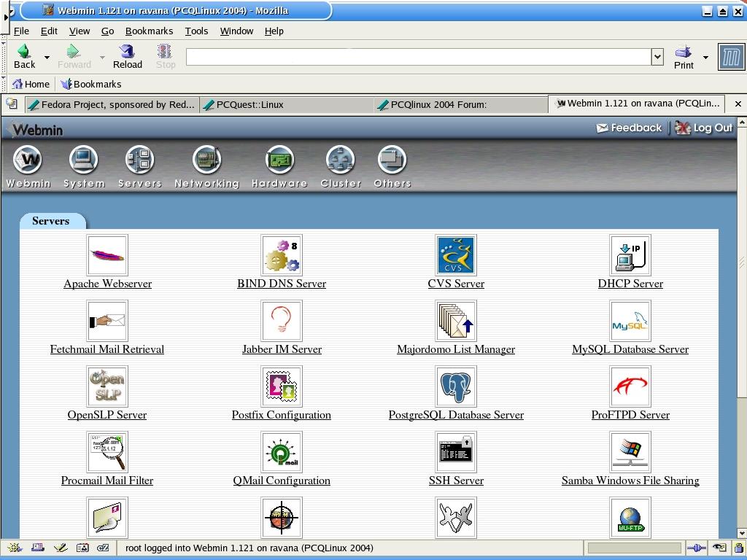747x560 pixels.
Task: Open the MySQL Database Server icon
Action: 630,321
